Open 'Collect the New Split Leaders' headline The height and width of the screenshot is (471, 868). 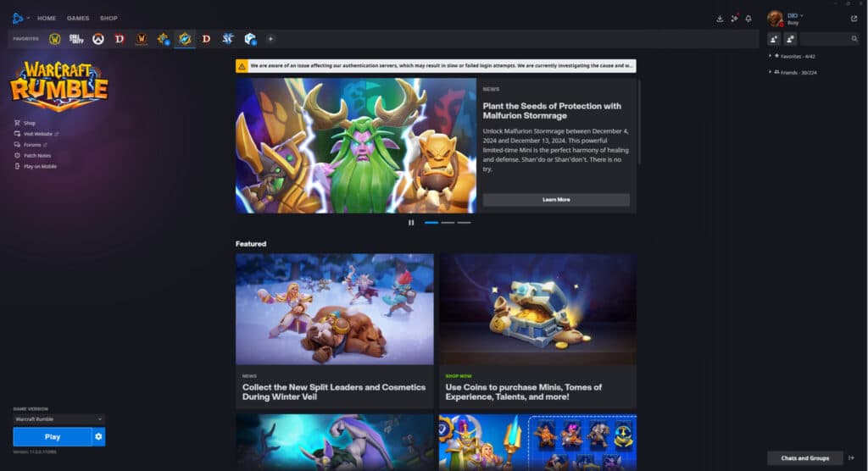334,392
